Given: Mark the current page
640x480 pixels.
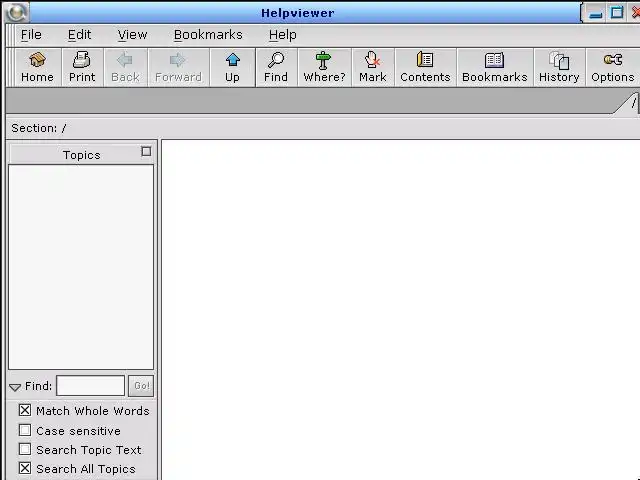Looking at the screenshot, I should point(373,67).
